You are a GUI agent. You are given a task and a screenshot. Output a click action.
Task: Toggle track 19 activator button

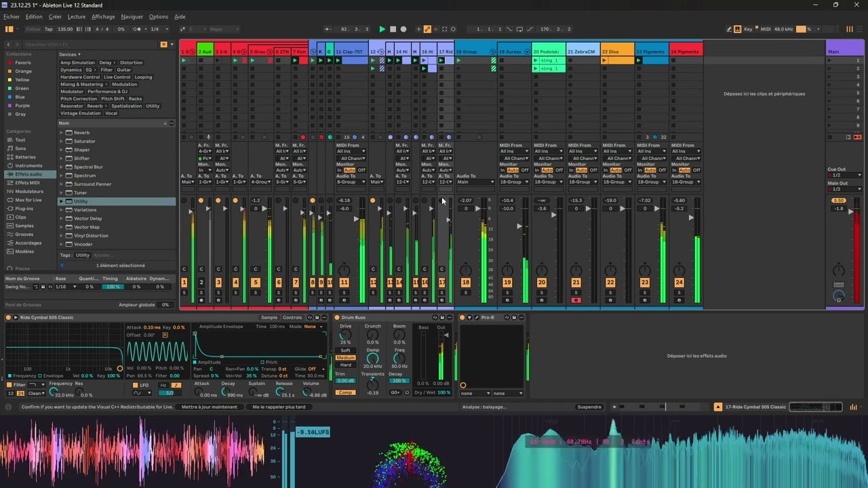pos(507,283)
